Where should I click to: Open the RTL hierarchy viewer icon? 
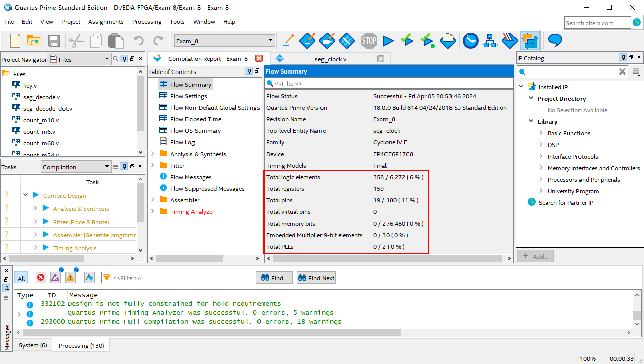490,40
